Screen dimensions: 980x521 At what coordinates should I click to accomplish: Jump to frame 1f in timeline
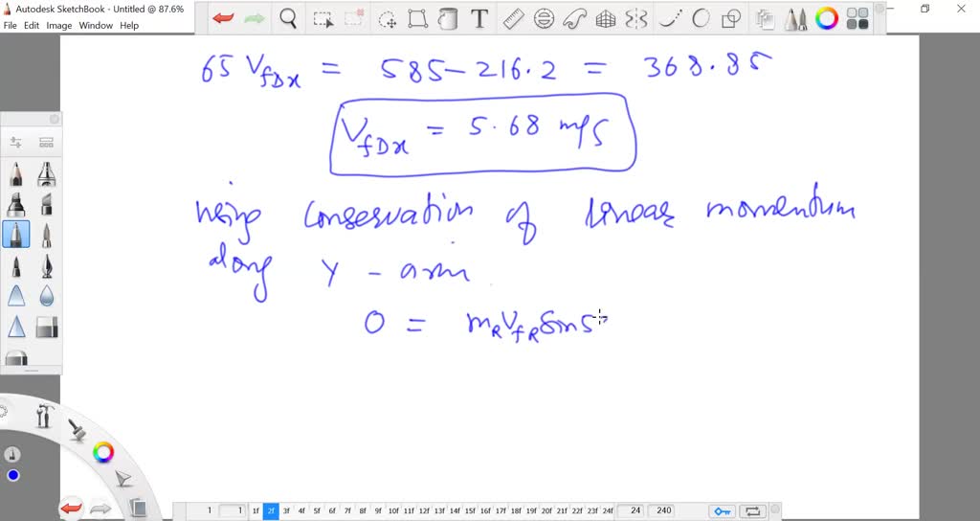(255, 511)
